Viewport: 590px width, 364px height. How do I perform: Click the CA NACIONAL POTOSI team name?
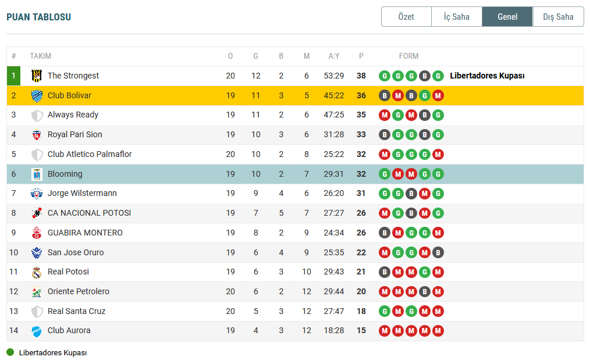[x=89, y=213]
